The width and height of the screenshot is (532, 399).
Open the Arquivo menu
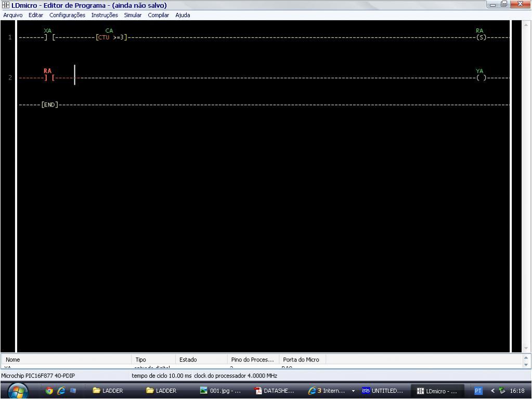[x=13, y=15]
